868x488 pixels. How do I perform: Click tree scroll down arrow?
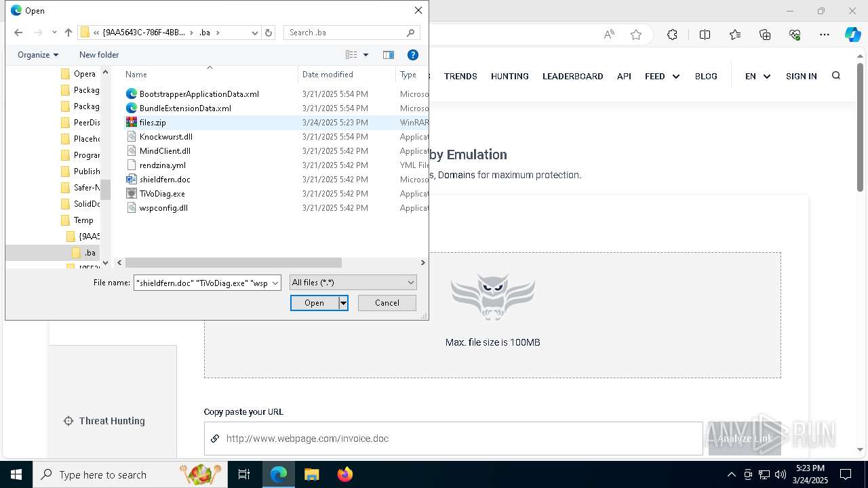[105, 263]
